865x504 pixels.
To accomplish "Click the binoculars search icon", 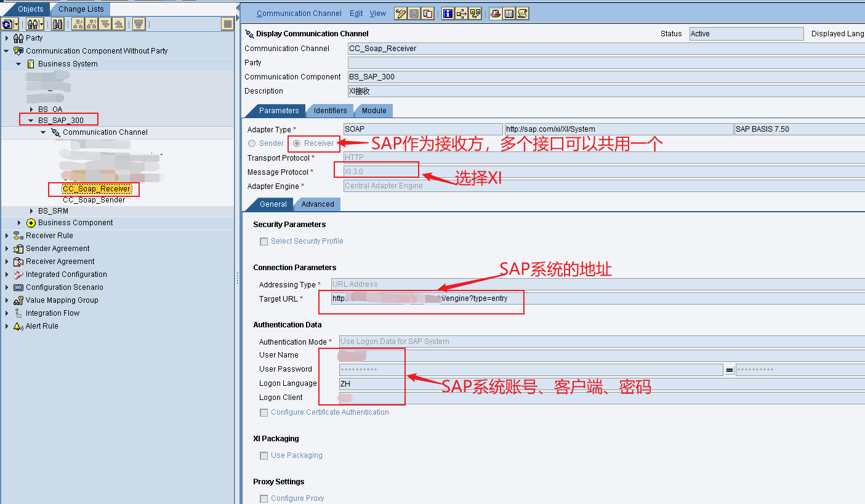I will pos(58,24).
